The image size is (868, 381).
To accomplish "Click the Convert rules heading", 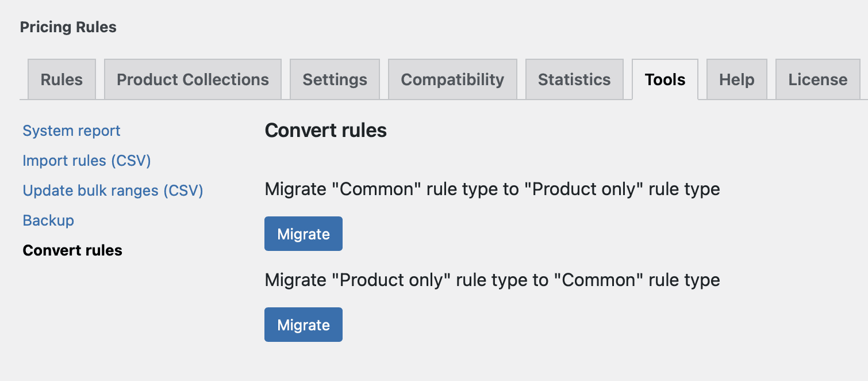I will 326,131.
